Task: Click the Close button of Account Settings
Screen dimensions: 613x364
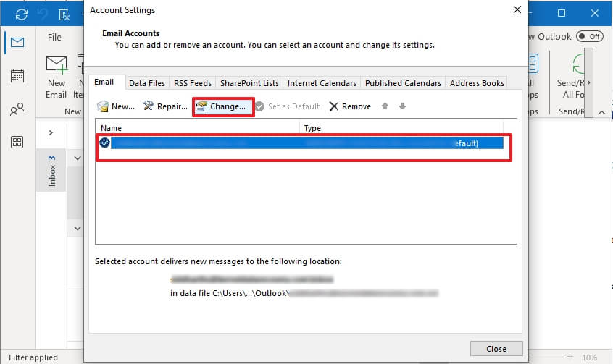Action: 496,348
